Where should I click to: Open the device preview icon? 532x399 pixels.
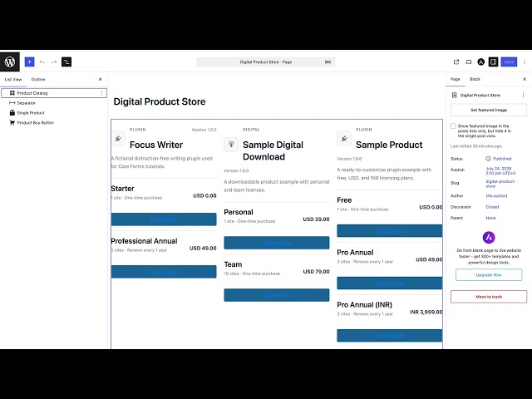(469, 62)
